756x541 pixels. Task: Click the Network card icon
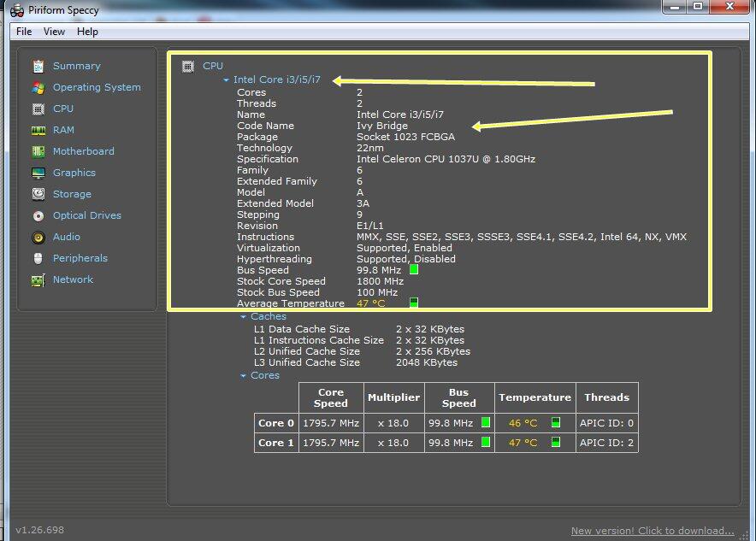pyautogui.click(x=38, y=279)
